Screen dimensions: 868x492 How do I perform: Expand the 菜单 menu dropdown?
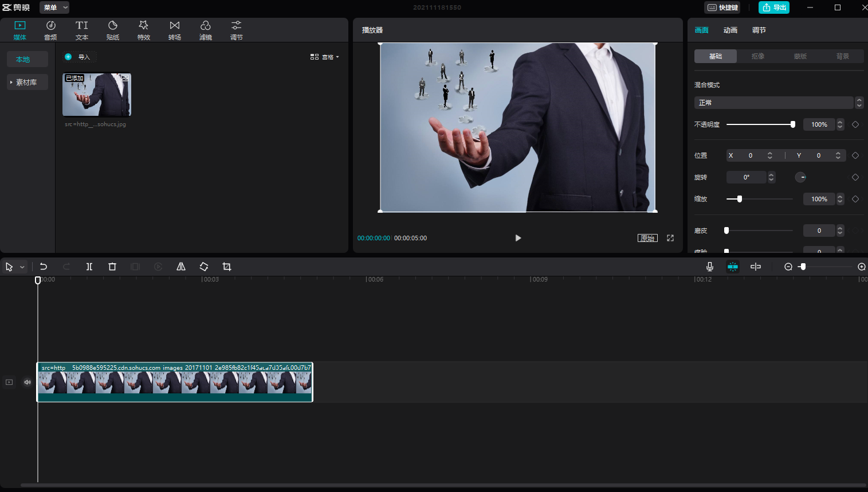coord(55,7)
